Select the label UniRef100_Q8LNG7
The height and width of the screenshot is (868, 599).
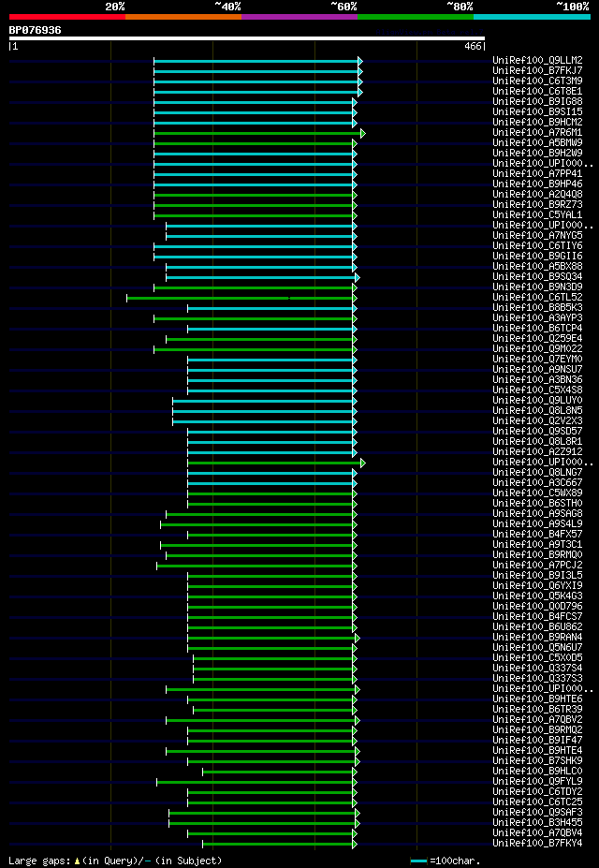click(537, 473)
